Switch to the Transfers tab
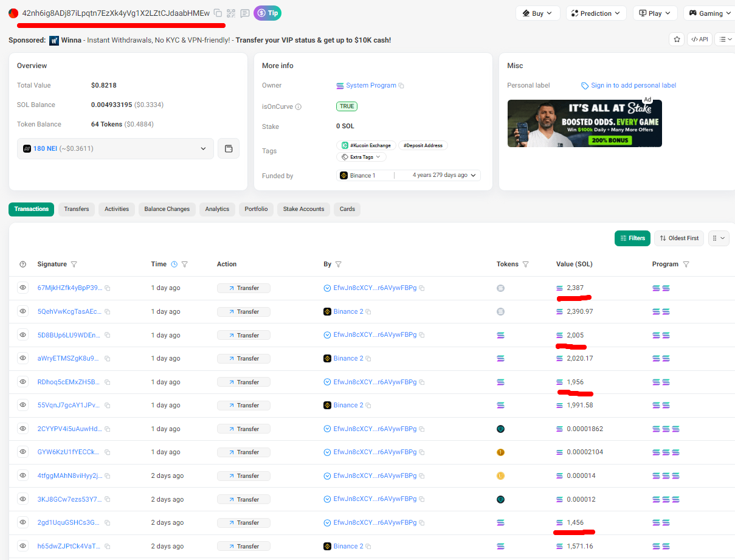This screenshot has width=735, height=560. [x=77, y=209]
